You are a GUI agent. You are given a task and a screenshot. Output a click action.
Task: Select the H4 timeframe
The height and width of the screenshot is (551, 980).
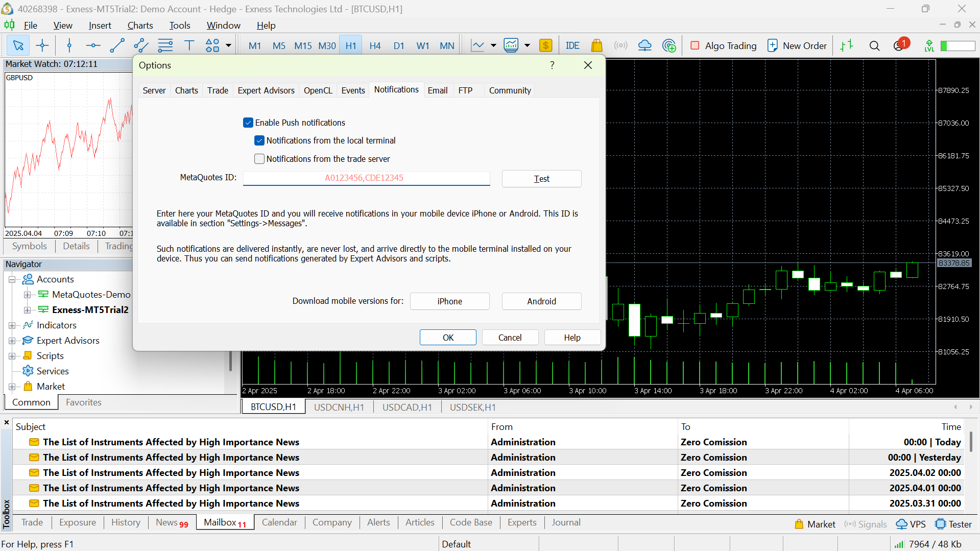pyautogui.click(x=375, y=45)
